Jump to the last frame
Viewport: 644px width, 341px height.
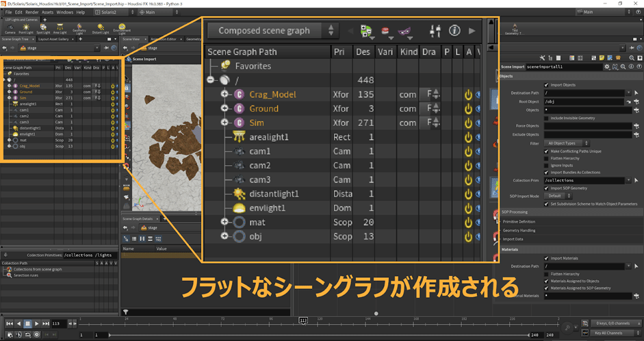[46, 324]
